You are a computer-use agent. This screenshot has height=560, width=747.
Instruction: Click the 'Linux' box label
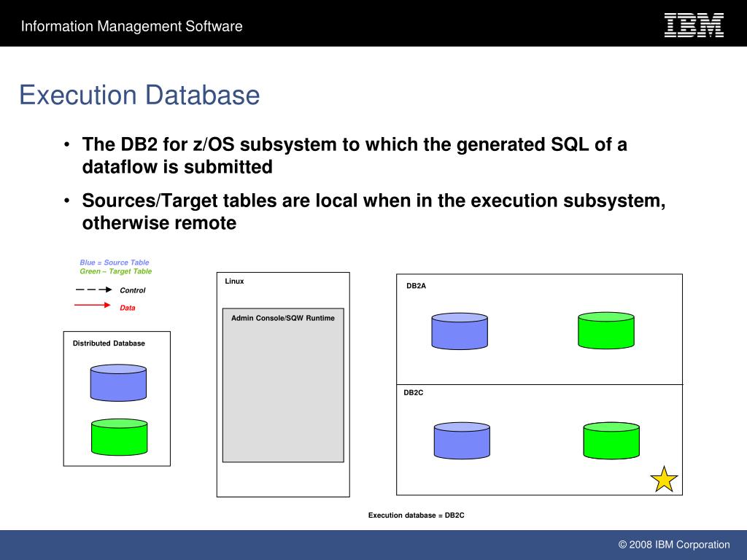pyautogui.click(x=234, y=281)
